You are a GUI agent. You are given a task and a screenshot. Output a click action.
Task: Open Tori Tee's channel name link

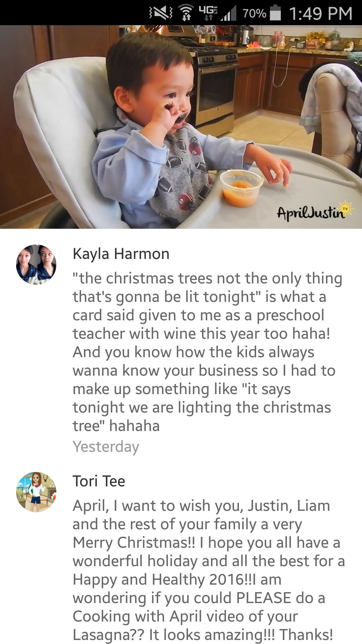99,481
